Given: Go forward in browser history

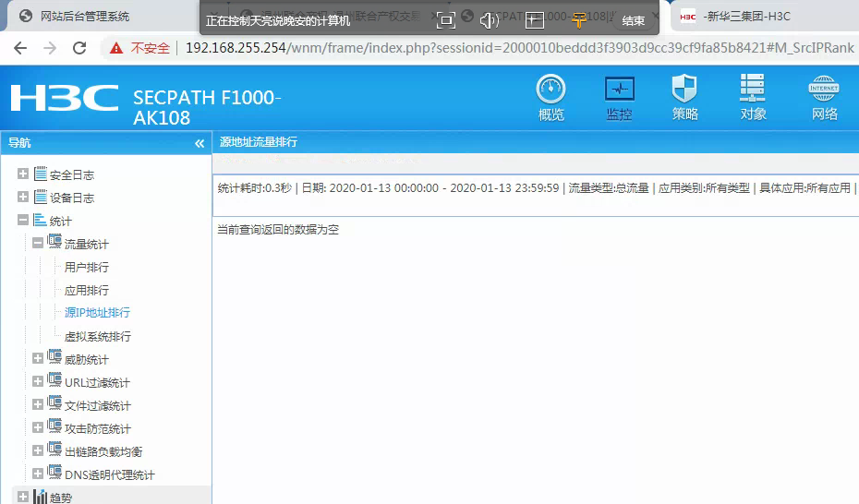Looking at the screenshot, I should 50,48.
